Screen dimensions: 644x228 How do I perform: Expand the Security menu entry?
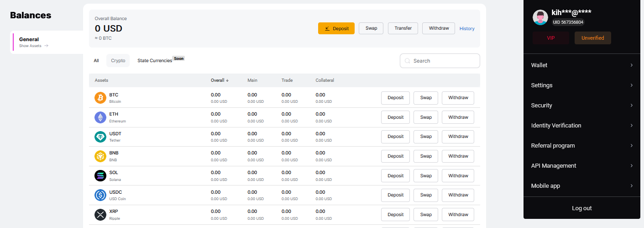pyautogui.click(x=581, y=106)
